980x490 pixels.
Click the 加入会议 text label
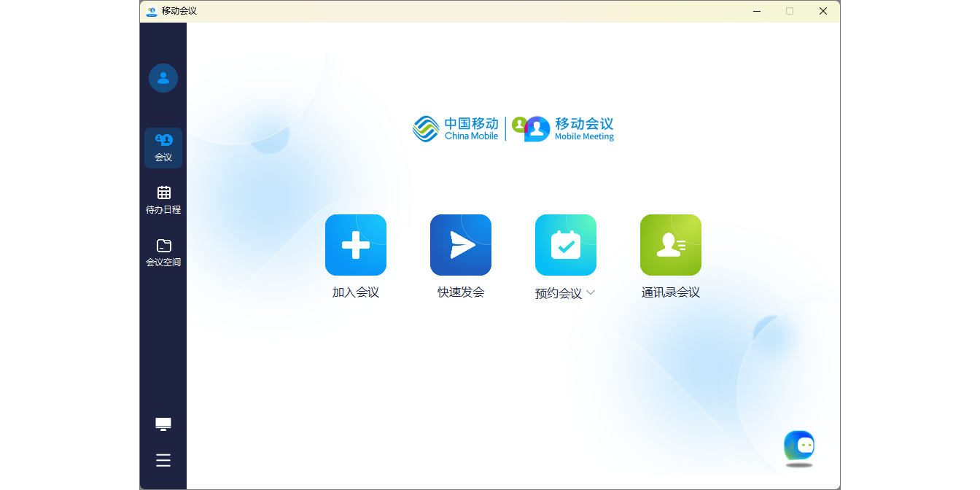coord(356,292)
